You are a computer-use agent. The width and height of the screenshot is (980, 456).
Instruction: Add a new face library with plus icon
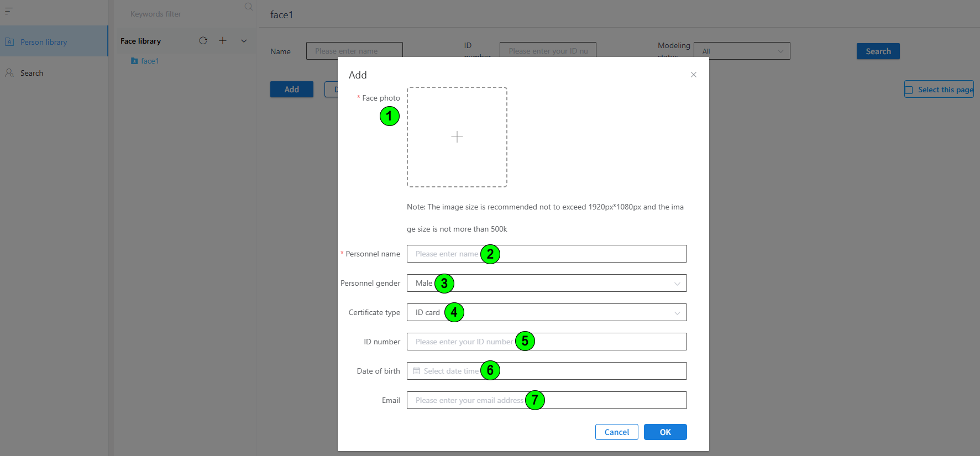223,41
